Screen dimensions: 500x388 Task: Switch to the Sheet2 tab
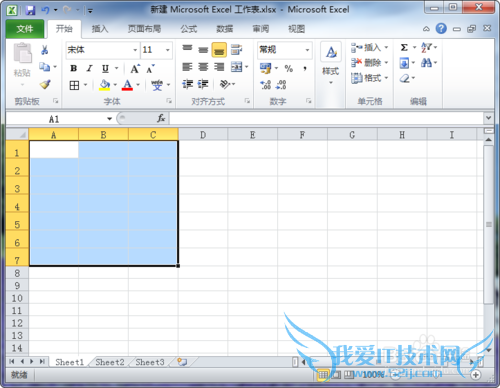[x=110, y=362]
